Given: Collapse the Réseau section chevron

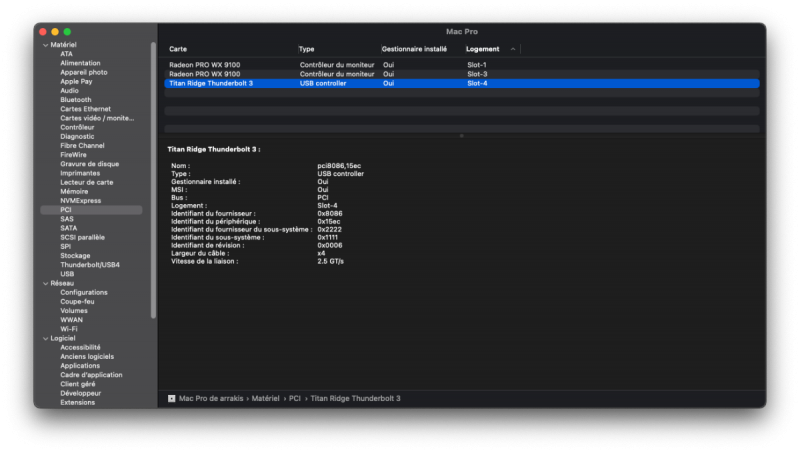Looking at the screenshot, I should click(45, 283).
